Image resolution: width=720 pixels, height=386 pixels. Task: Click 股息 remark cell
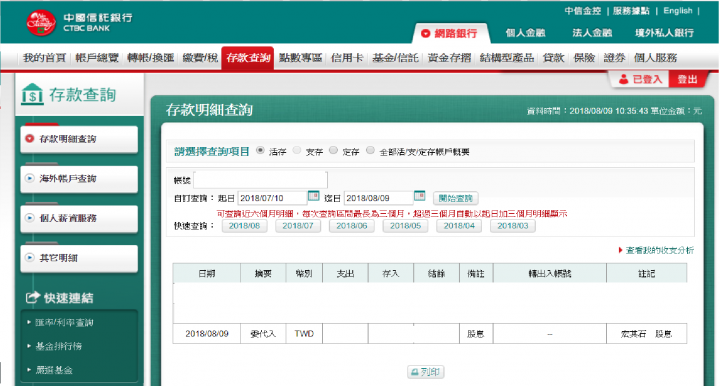click(476, 334)
